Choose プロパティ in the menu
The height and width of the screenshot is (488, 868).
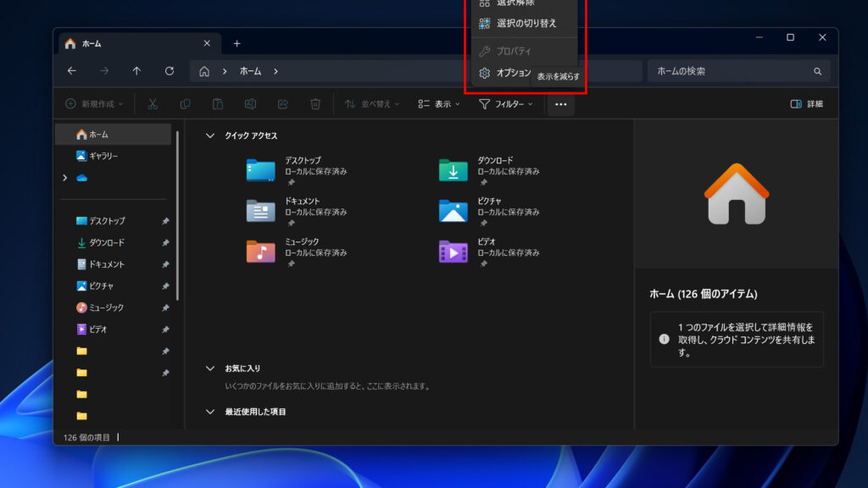tap(525, 51)
